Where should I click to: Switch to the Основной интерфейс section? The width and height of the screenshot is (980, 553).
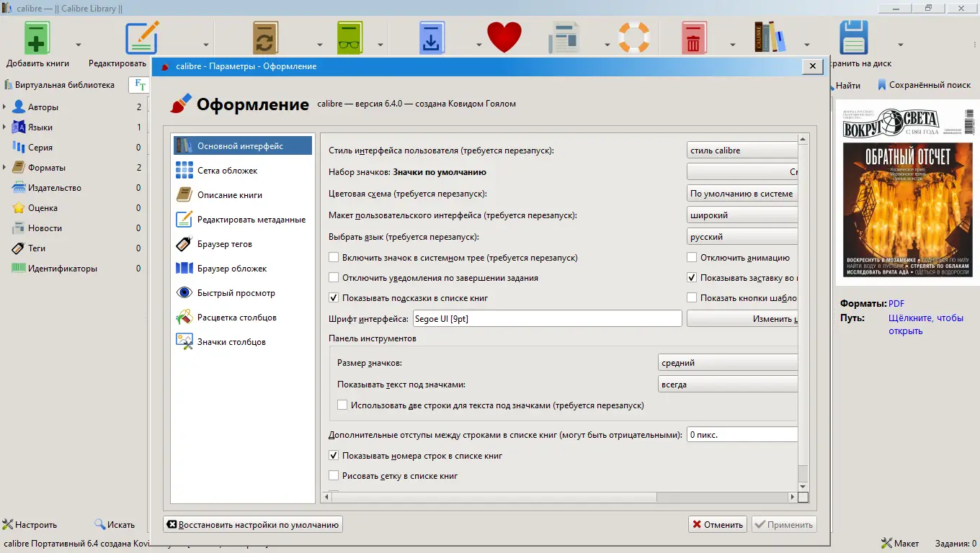click(x=243, y=146)
